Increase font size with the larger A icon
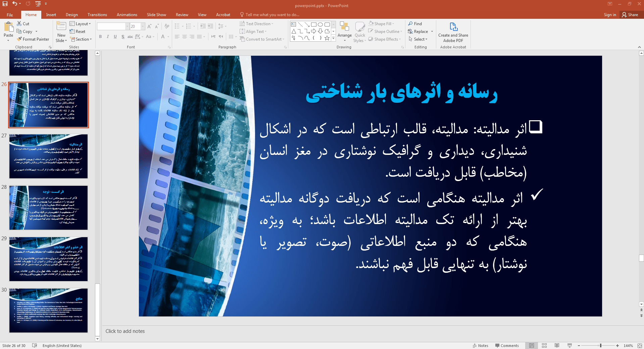 pos(149,26)
